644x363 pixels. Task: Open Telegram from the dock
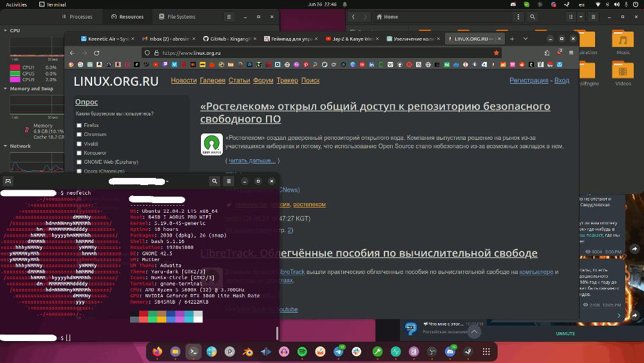[339, 351]
